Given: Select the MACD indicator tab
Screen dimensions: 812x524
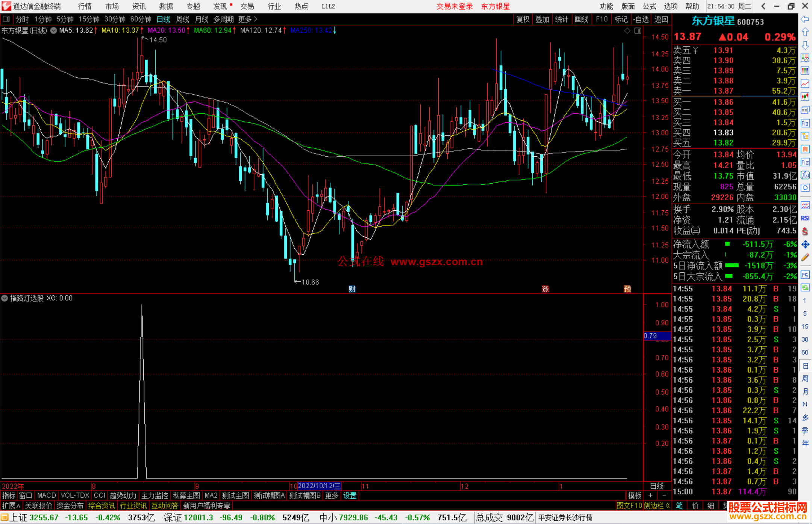Looking at the screenshot, I should (46, 495).
